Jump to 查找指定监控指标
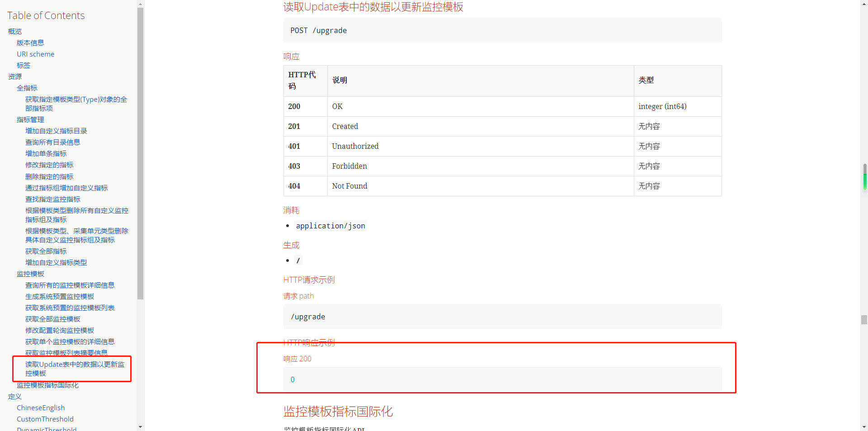The width and height of the screenshot is (868, 431). click(x=53, y=199)
